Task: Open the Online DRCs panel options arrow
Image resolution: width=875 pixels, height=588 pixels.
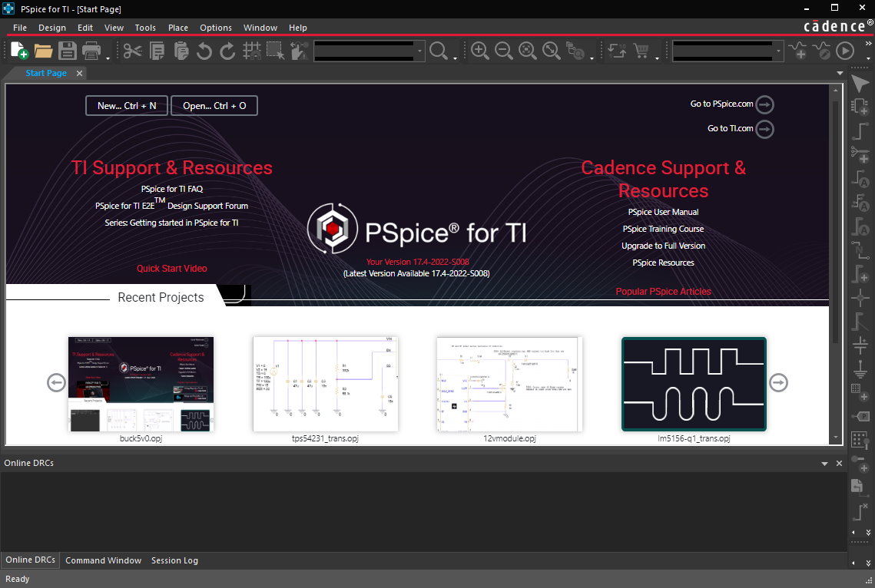Action: click(824, 464)
